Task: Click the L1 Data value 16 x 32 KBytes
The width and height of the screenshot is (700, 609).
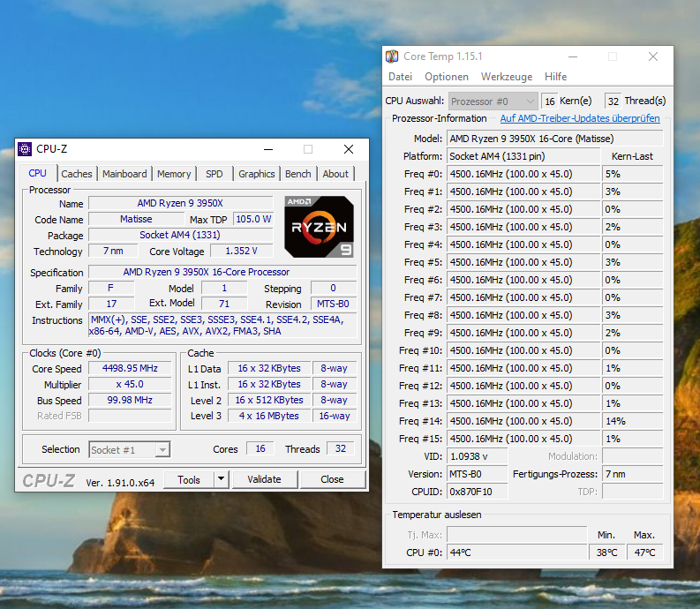Action: [x=269, y=368]
